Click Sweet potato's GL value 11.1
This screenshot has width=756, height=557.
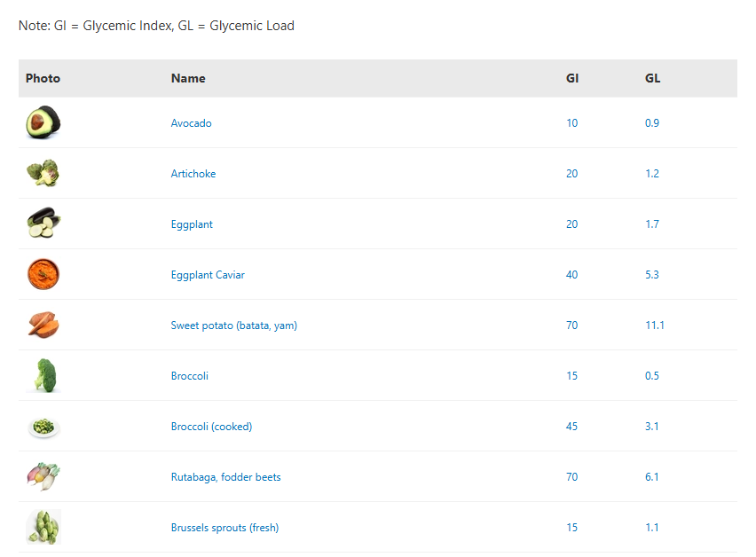(655, 326)
